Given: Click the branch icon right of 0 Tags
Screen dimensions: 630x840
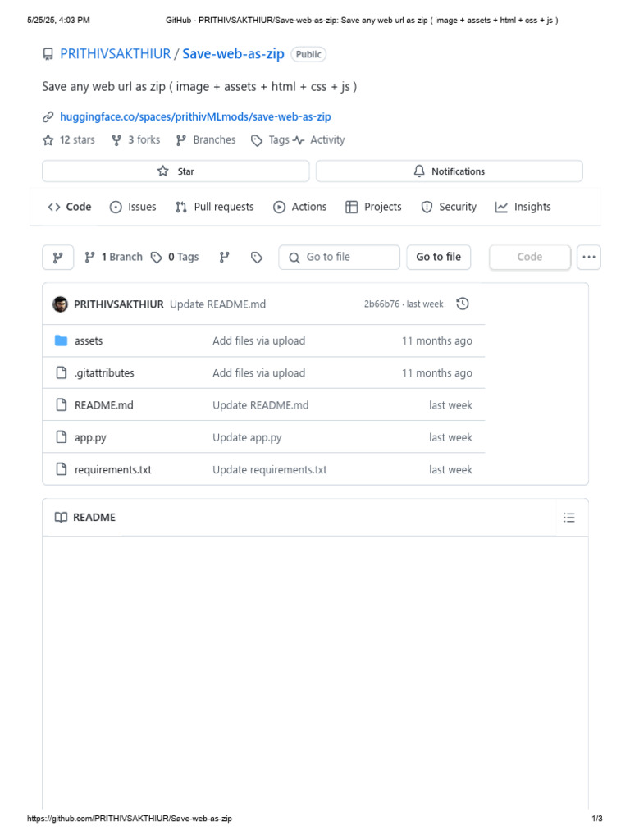Looking at the screenshot, I should [x=225, y=257].
